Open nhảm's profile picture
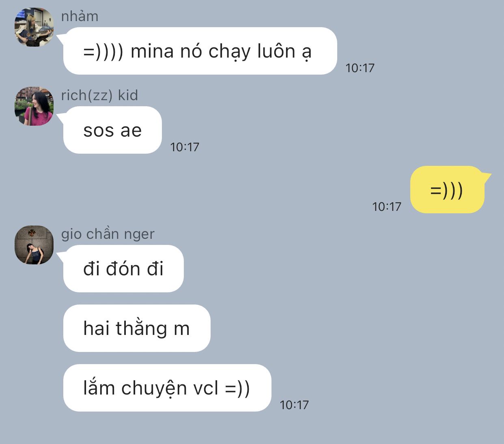504x444 pixels. [34, 27]
